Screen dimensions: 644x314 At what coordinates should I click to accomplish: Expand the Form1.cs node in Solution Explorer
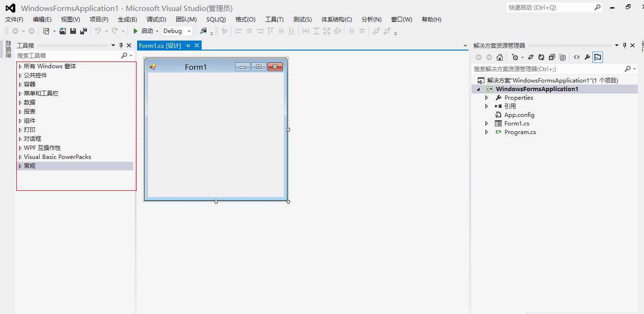[487, 123]
